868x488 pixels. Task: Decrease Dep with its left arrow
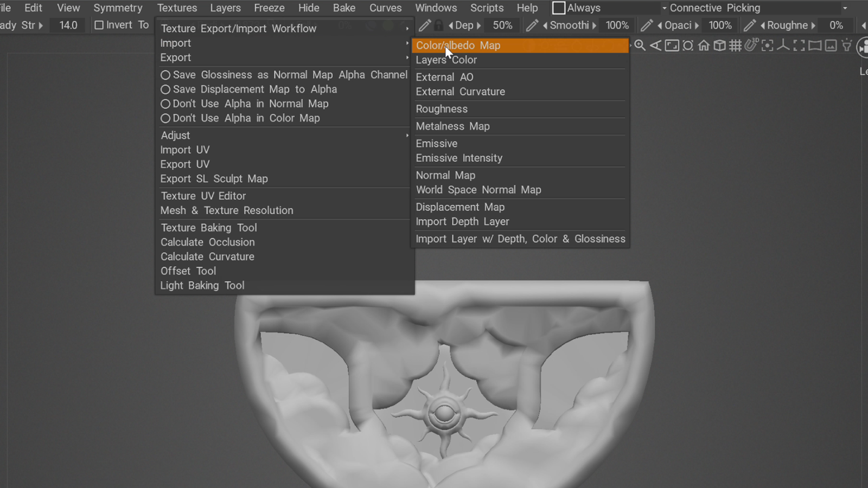click(x=450, y=25)
